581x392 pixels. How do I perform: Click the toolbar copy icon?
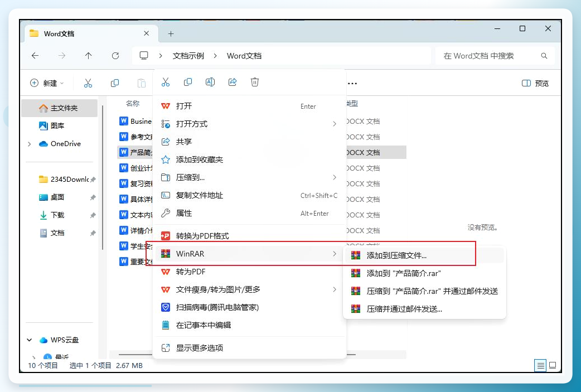click(x=115, y=83)
